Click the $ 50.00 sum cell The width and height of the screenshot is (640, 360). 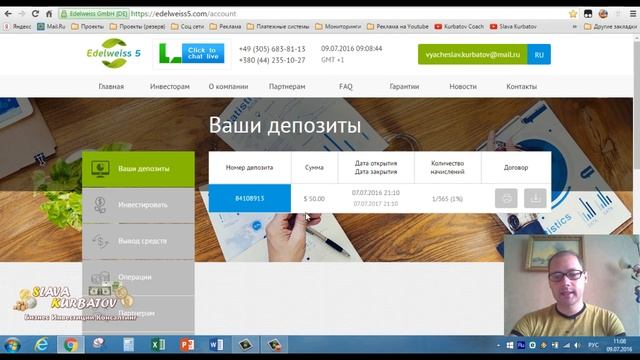coord(314,199)
